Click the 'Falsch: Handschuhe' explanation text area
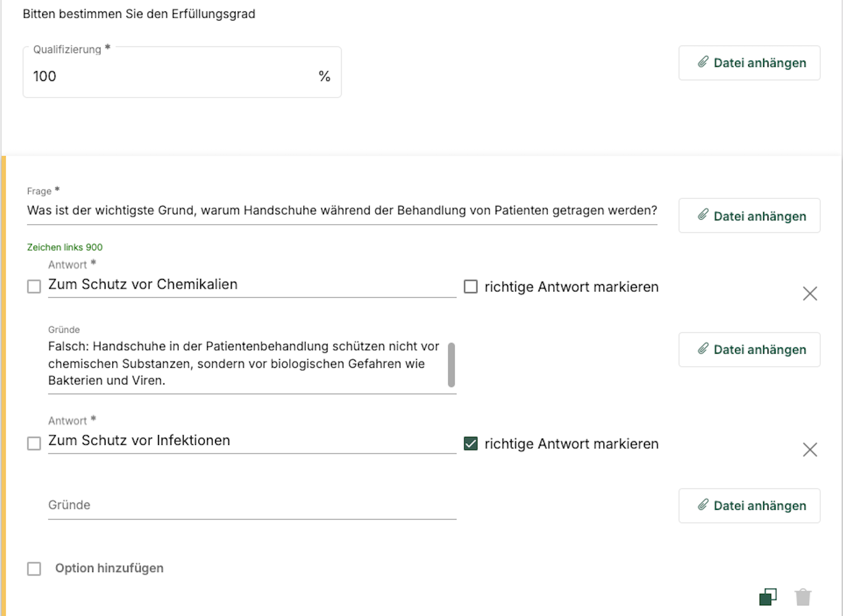The height and width of the screenshot is (616, 843). 245,363
